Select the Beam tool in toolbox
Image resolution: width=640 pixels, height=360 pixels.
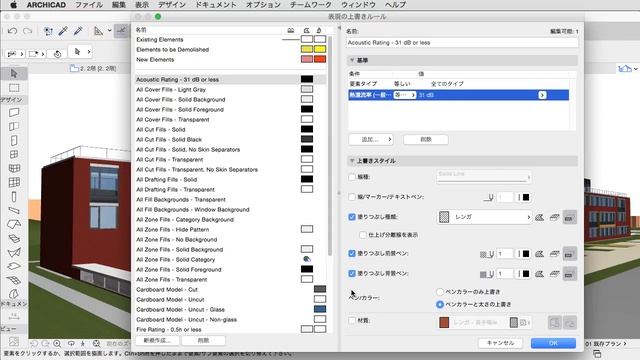click(x=14, y=211)
